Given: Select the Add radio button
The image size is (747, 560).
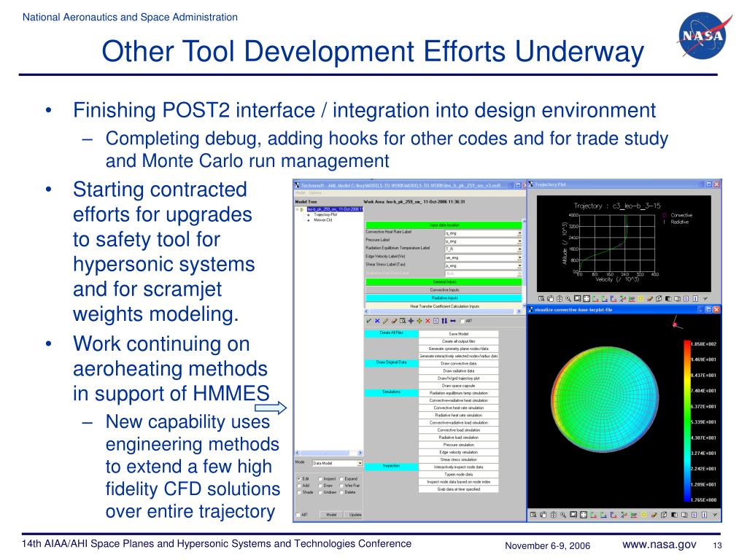Looking at the screenshot, I should click(298, 485).
